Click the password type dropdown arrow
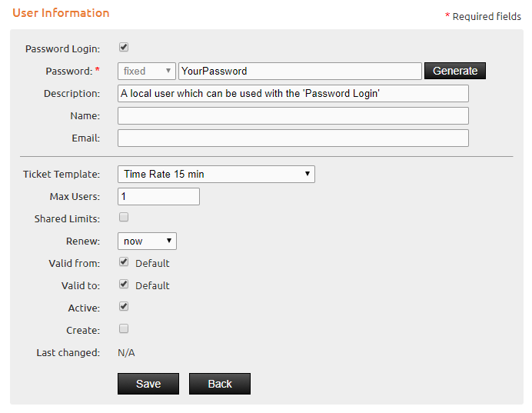The height and width of the screenshot is (413, 532). (x=168, y=71)
